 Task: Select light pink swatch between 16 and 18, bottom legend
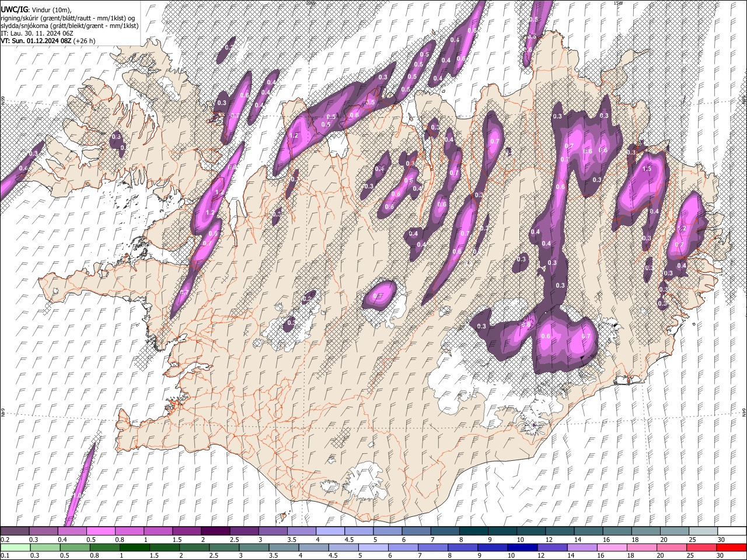612,547
